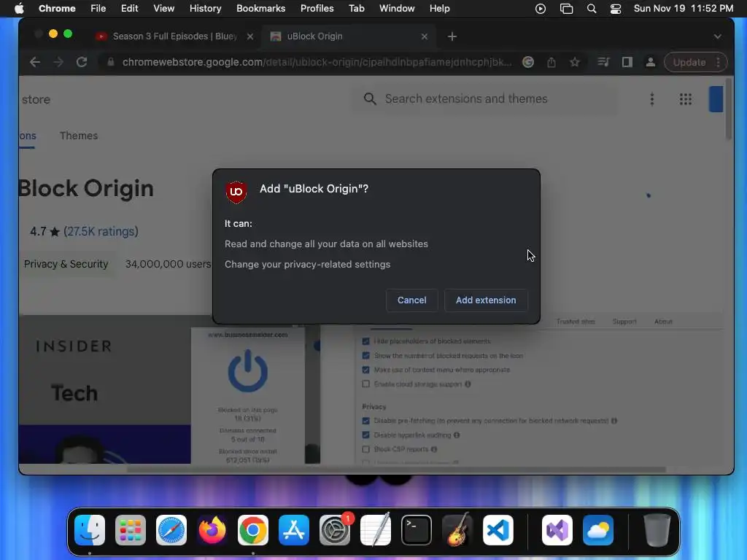This screenshot has width=747, height=560.
Task: Open Finder from the Dock
Action: tap(90, 530)
